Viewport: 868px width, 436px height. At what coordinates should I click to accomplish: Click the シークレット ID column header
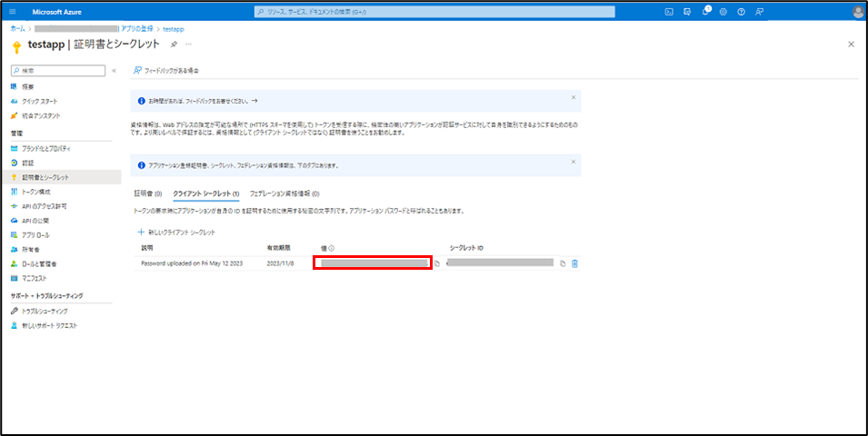[467, 249]
